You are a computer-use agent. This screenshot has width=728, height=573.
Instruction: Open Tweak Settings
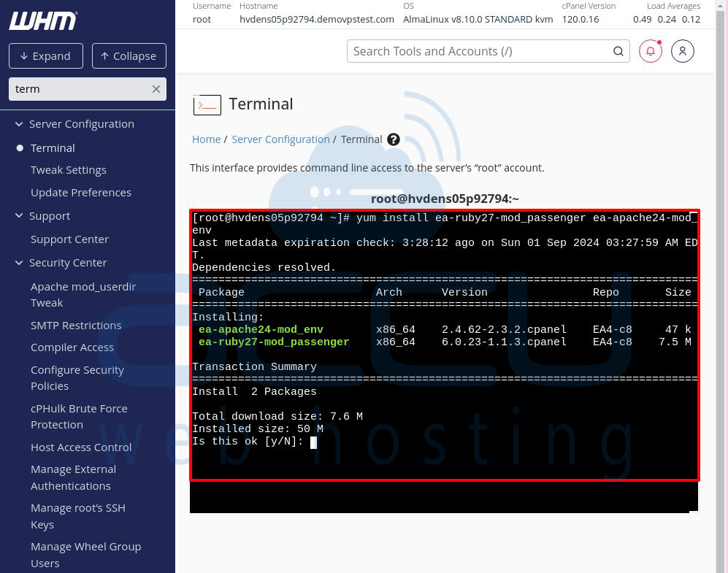point(68,170)
